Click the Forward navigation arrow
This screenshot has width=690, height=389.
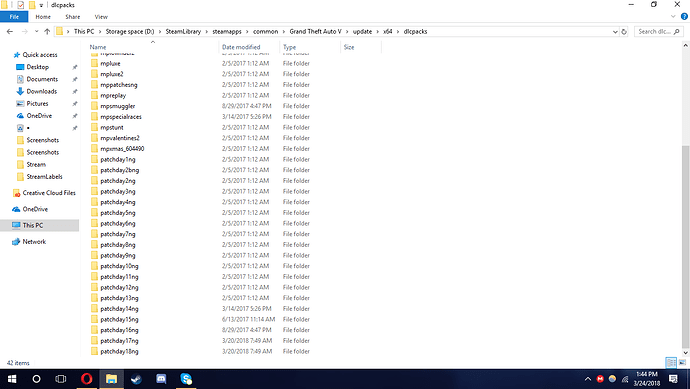click(24, 32)
